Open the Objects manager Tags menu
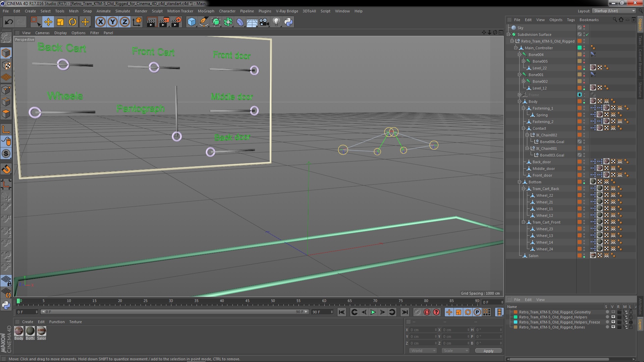 571,20
